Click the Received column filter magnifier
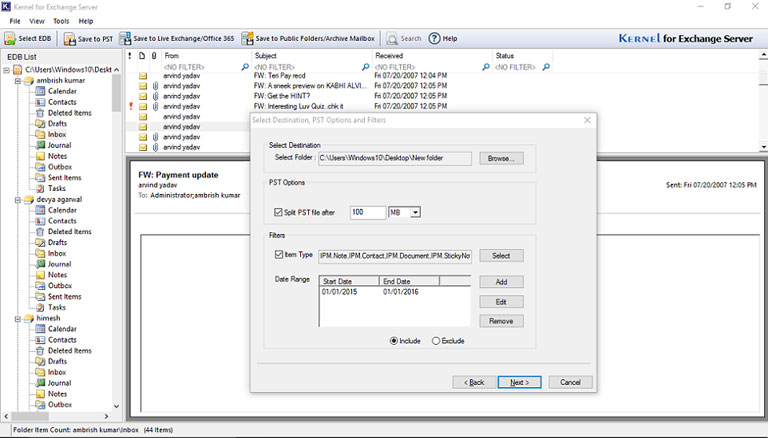This screenshot has height=438, width=768. click(x=485, y=67)
